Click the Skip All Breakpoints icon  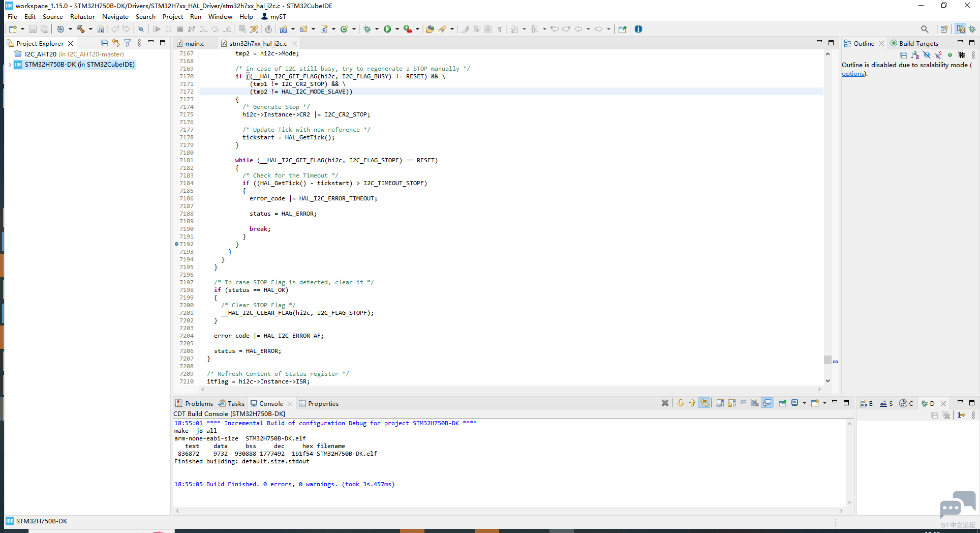(x=141, y=29)
